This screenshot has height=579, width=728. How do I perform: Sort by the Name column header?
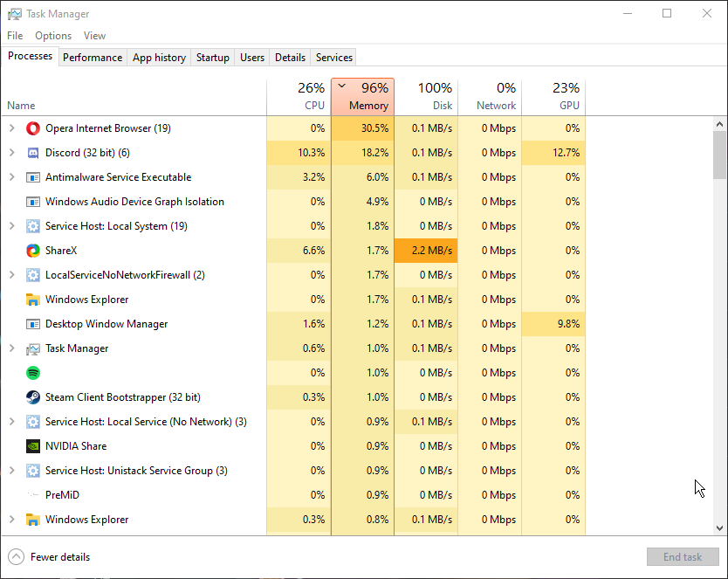[x=134, y=97]
